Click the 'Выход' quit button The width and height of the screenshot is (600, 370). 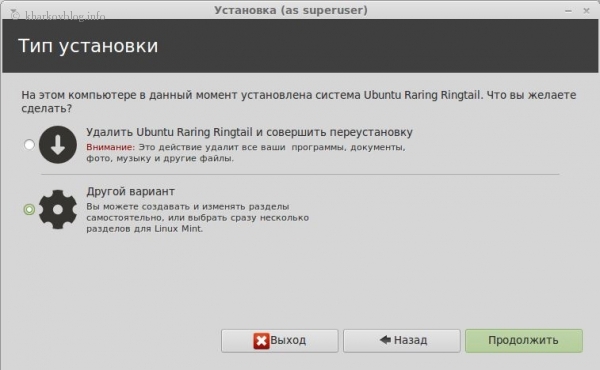(x=280, y=341)
